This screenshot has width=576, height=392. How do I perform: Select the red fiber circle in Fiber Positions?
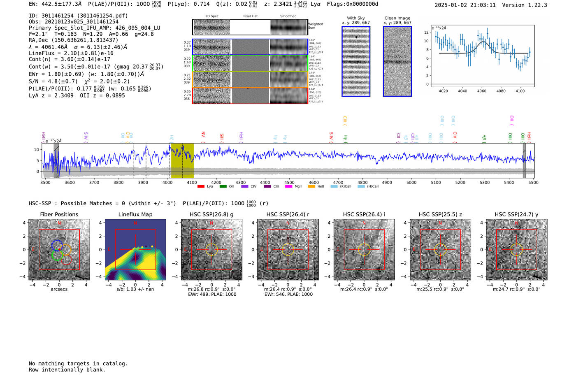coord(66,260)
